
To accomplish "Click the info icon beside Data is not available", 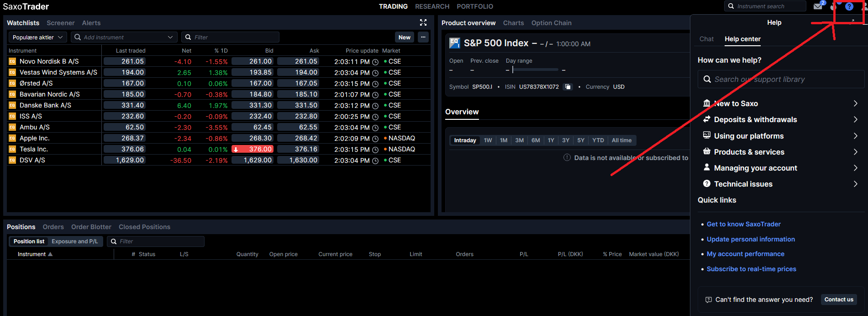I will pyautogui.click(x=567, y=157).
